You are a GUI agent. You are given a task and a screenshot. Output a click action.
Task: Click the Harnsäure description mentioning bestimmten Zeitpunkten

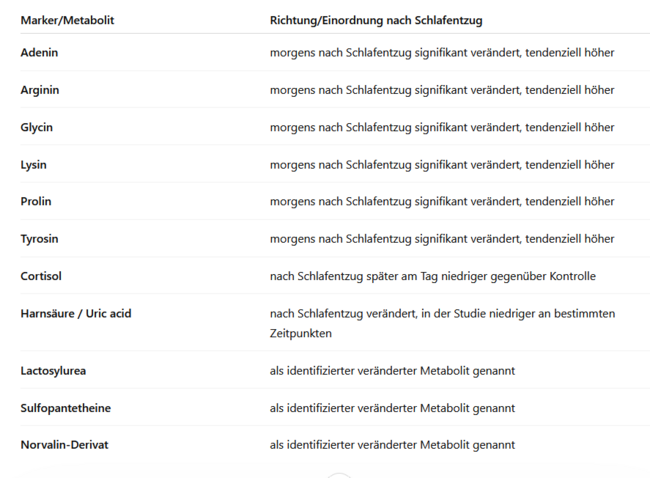pos(442,323)
